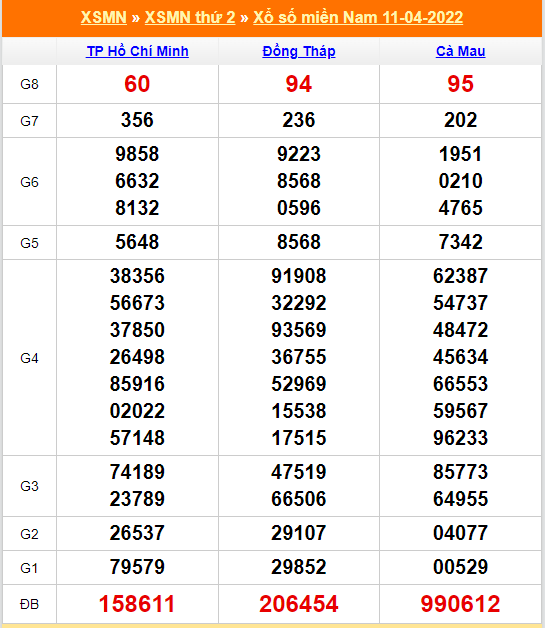Viewport: 545px width, 628px height.
Task: Select G1 number 79579
Action: pos(137,567)
